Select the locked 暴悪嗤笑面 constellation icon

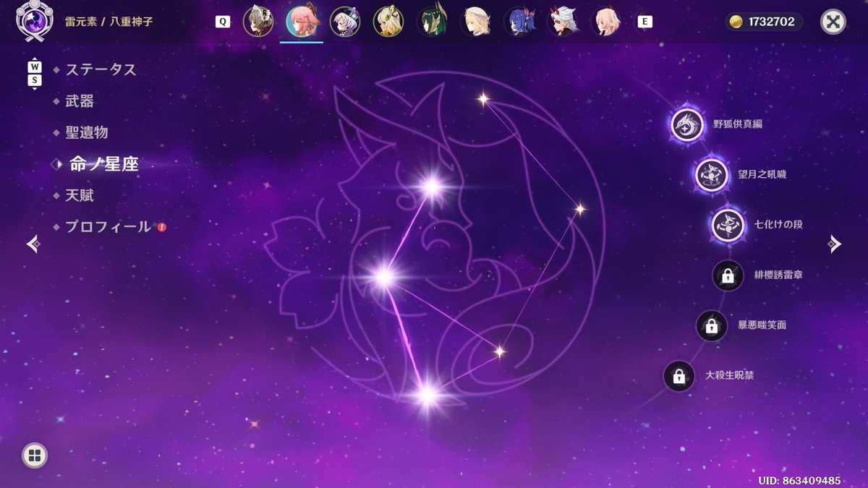click(712, 326)
